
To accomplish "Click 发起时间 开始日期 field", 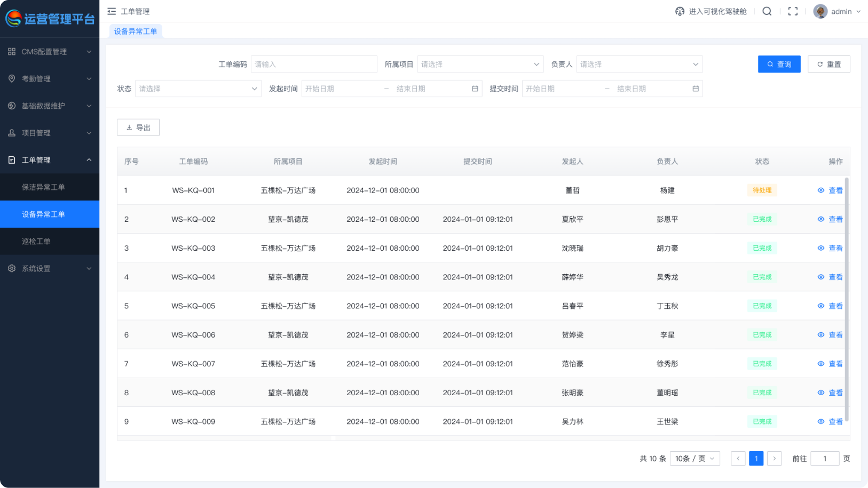I will click(x=342, y=89).
